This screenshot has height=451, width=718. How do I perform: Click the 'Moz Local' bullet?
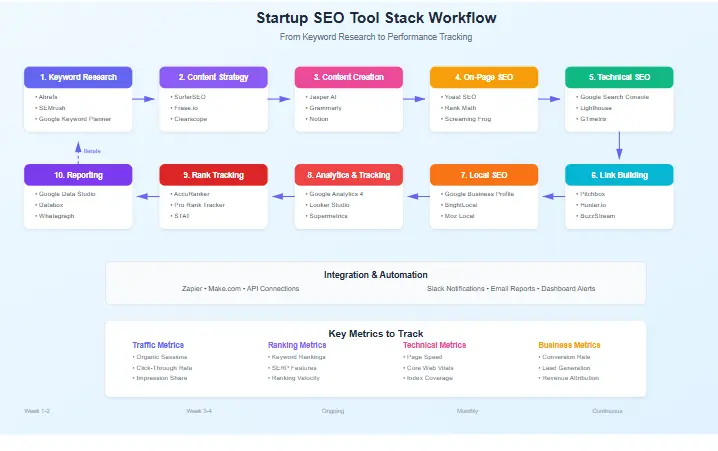[x=458, y=216]
